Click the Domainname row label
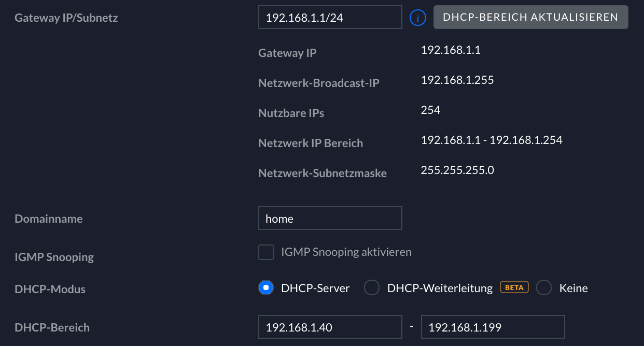644x346 pixels. pyautogui.click(x=49, y=219)
